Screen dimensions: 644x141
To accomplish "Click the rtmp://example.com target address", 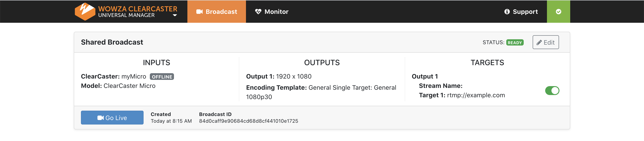I will click(476, 95).
